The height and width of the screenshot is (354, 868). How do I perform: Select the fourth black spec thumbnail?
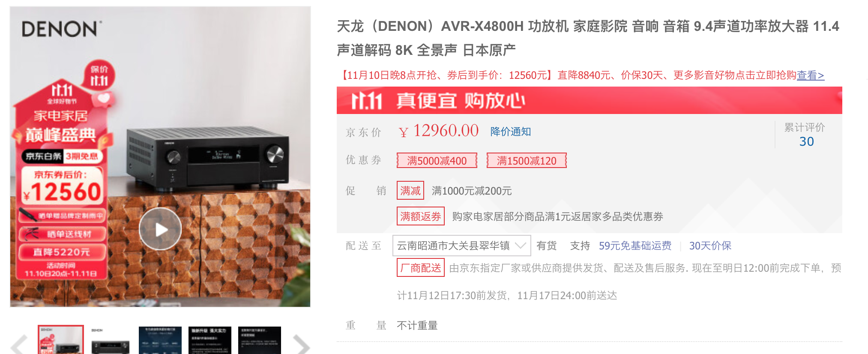point(210,340)
